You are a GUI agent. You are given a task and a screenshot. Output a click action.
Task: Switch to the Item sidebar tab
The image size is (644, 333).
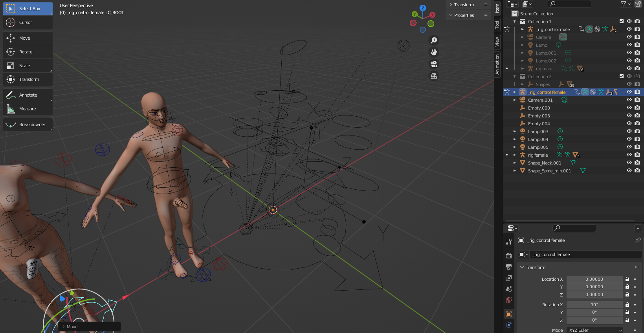click(x=497, y=8)
